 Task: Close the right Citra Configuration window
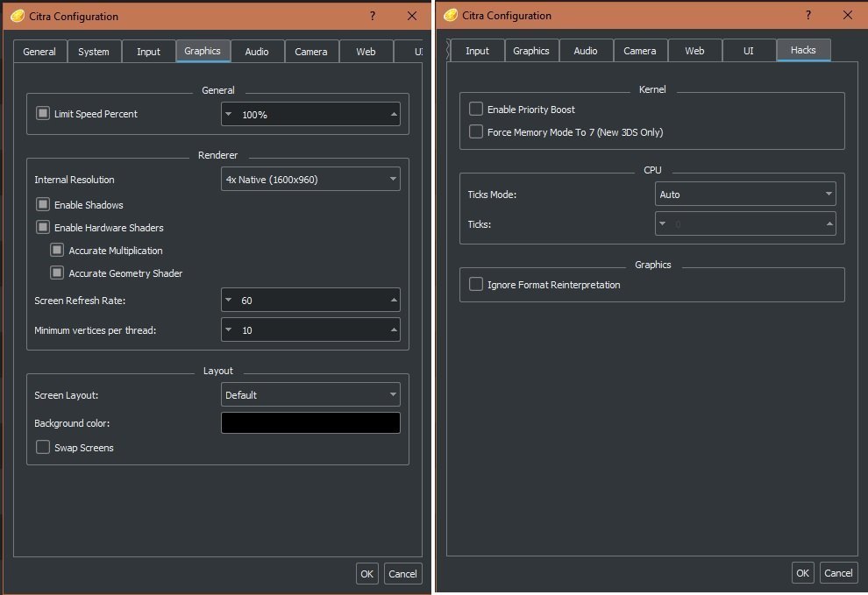click(848, 15)
